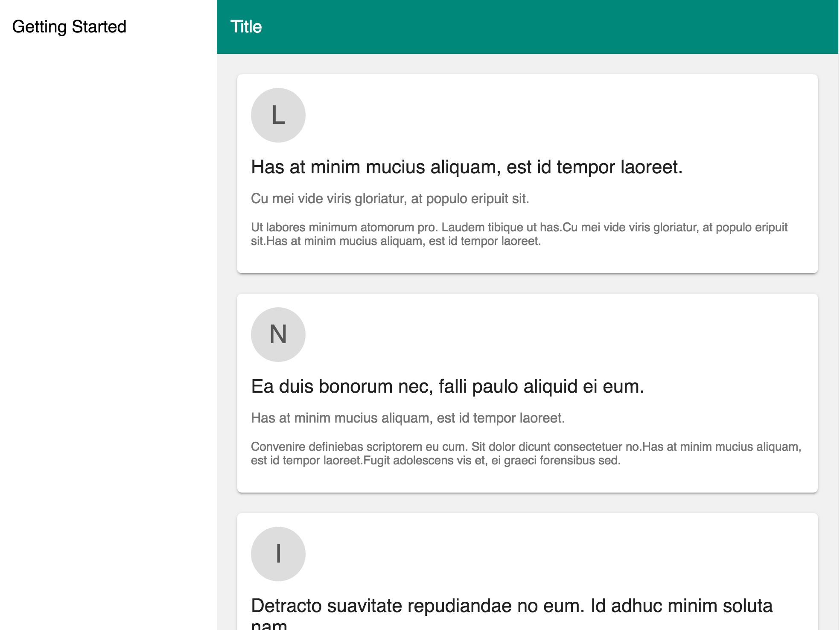Image resolution: width=840 pixels, height=630 pixels.
Task: Click second card subtitle 'Has at minim mucius'
Action: click(408, 418)
